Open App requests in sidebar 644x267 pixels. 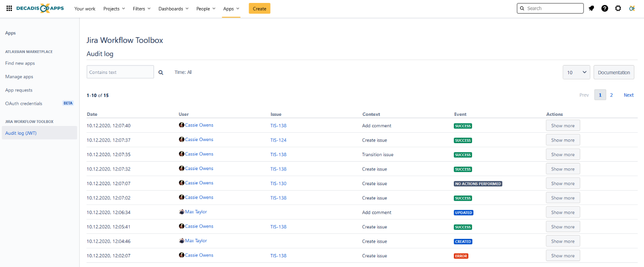point(19,90)
